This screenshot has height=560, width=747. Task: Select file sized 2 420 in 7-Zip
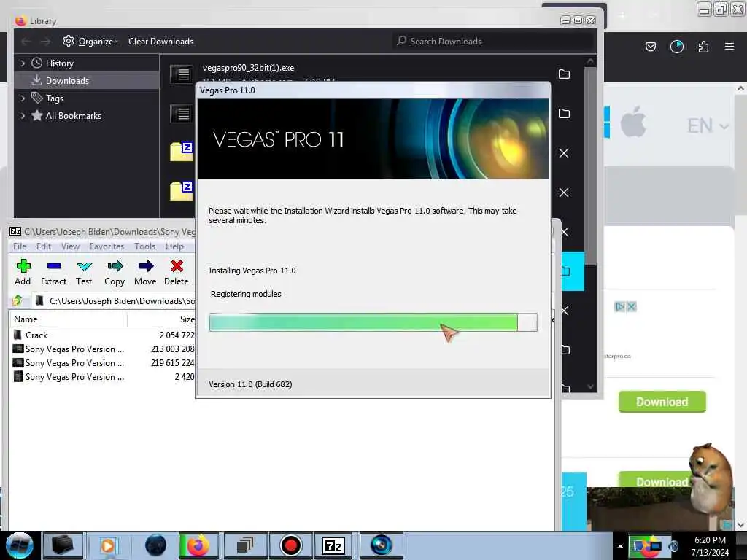coord(102,377)
